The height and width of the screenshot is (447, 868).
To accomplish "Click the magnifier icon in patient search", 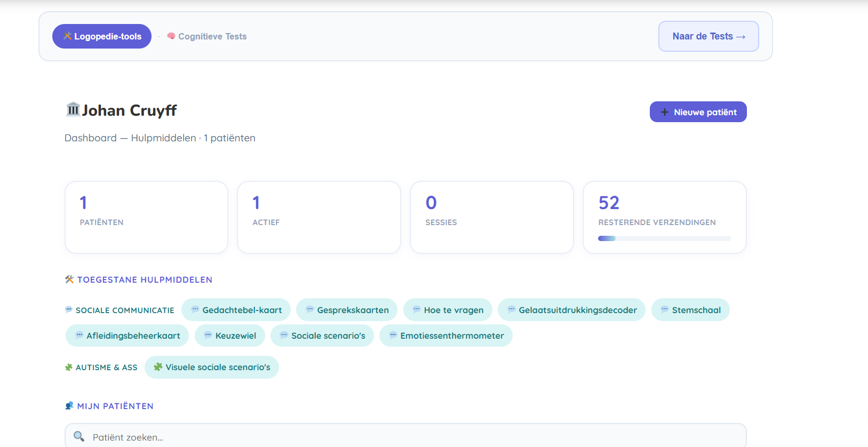I will click(x=79, y=436).
